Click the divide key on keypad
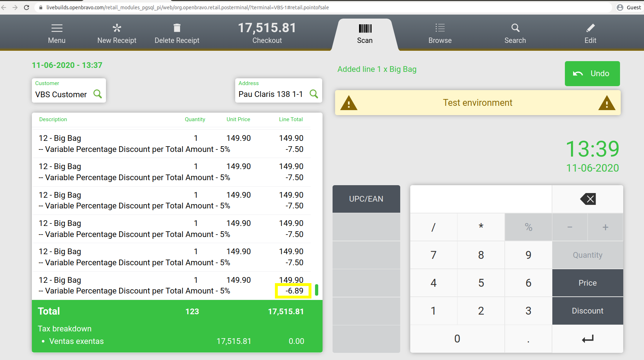The width and height of the screenshot is (644, 360). pyautogui.click(x=434, y=227)
